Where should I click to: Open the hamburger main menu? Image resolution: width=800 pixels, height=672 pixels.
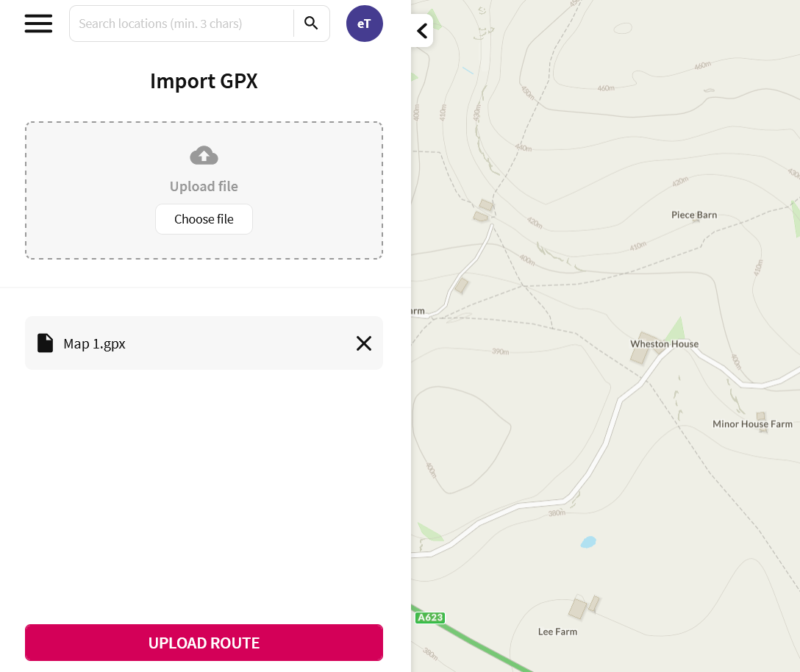(38, 24)
